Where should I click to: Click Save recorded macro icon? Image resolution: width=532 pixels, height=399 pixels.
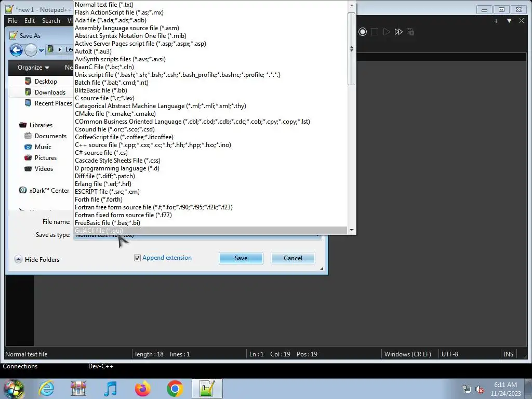pos(410,32)
